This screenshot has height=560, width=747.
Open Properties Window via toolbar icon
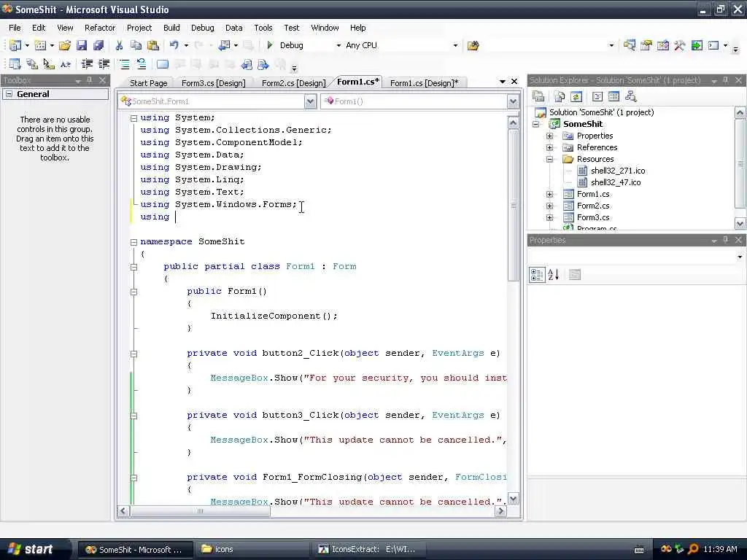(646, 45)
